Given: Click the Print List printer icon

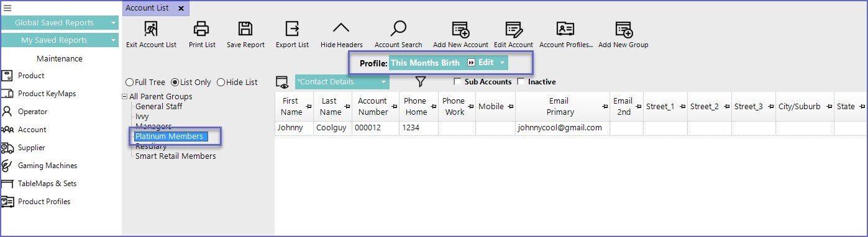Looking at the screenshot, I should tap(202, 29).
